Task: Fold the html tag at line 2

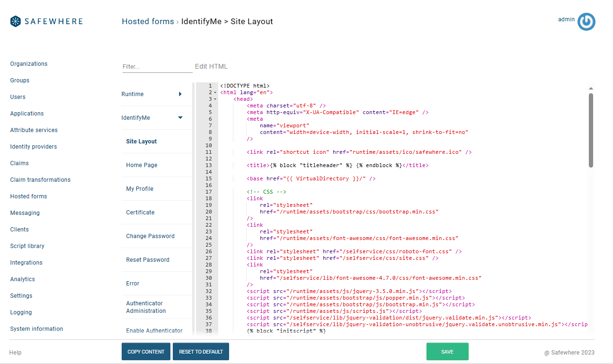Action: point(215,93)
